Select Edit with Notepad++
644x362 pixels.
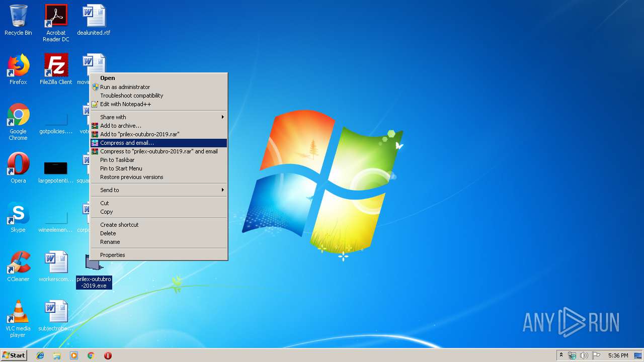pyautogui.click(x=158, y=104)
